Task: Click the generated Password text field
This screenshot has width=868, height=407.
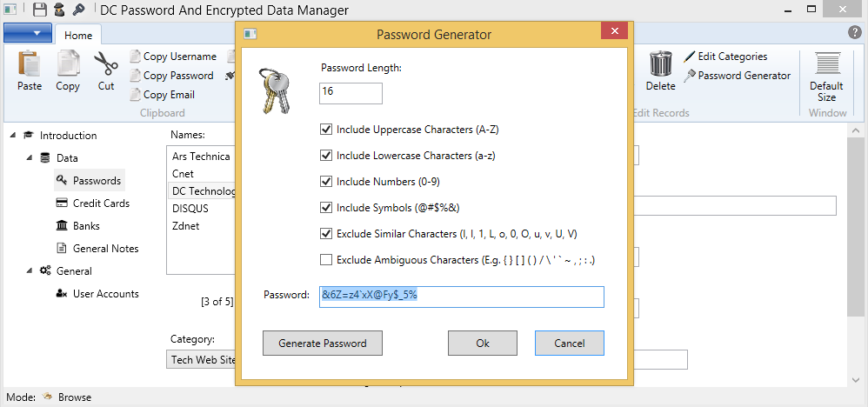Action: click(x=461, y=296)
